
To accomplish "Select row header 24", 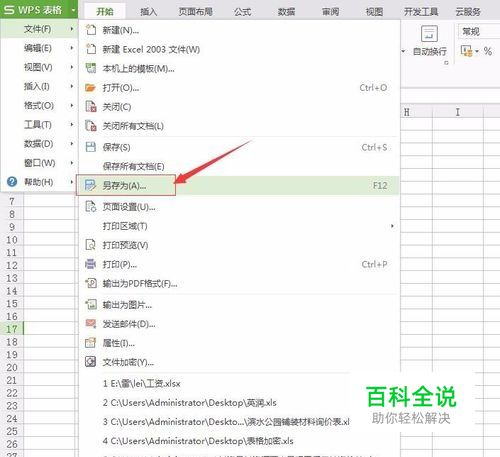I will tap(12, 418).
